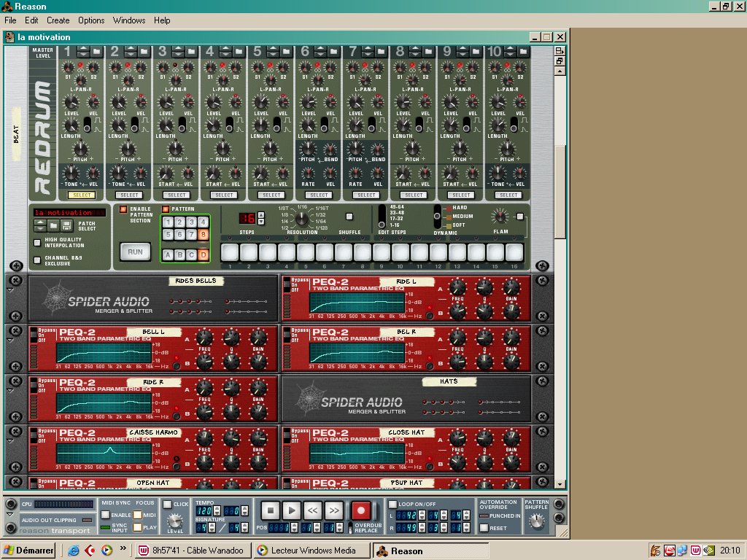Image resolution: width=747 pixels, height=560 pixels.
Task: Select pattern bank A
Action: tap(168, 254)
